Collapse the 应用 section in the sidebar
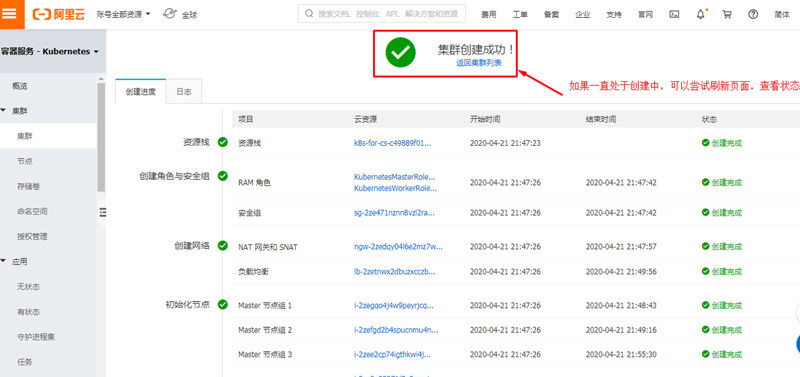This screenshot has width=800, height=377. 3,261
